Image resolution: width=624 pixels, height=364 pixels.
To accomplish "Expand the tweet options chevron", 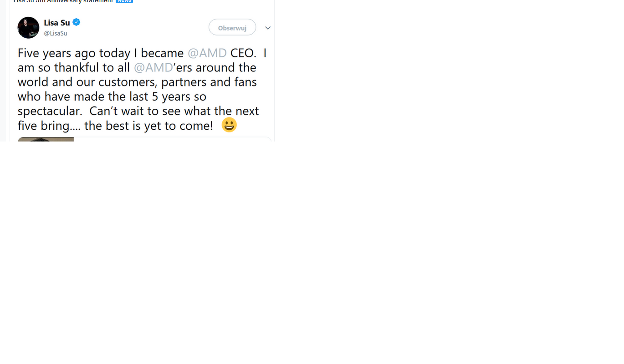I will coord(268,28).
